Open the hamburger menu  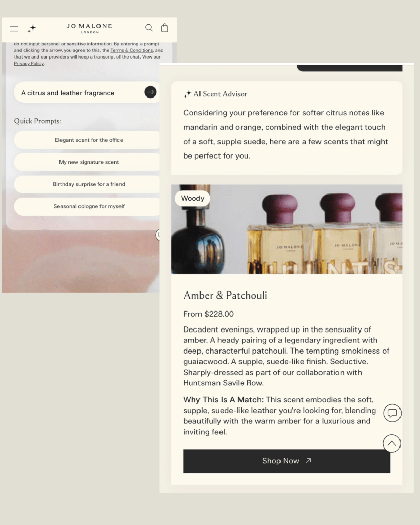point(14,28)
